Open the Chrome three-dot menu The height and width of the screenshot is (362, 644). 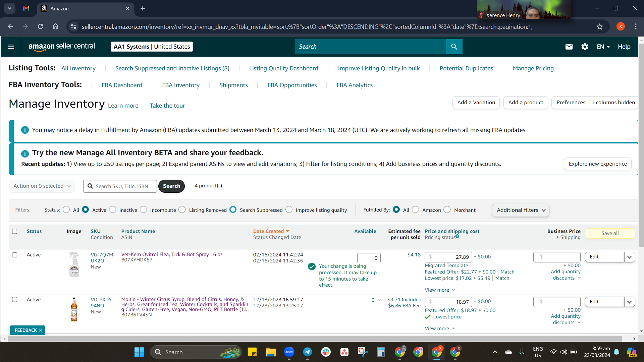[636, 26]
